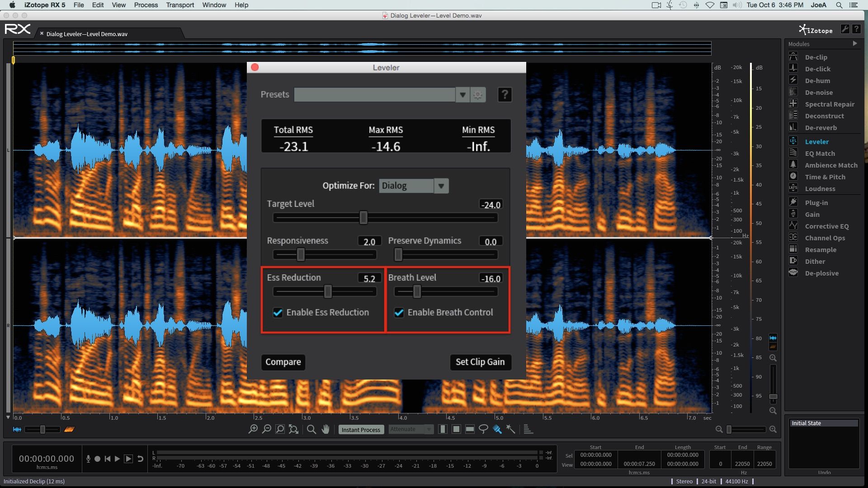
Task: Open the Gain dB module icon
Action: pos(793,214)
